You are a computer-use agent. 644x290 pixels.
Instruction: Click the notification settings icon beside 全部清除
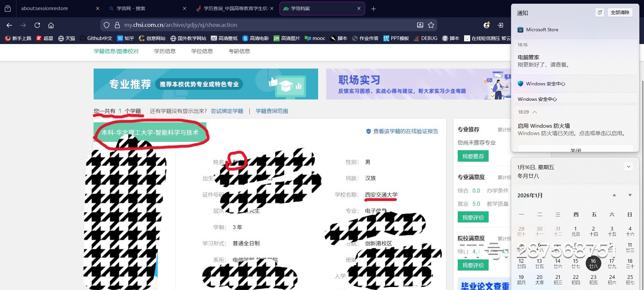[599, 12]
